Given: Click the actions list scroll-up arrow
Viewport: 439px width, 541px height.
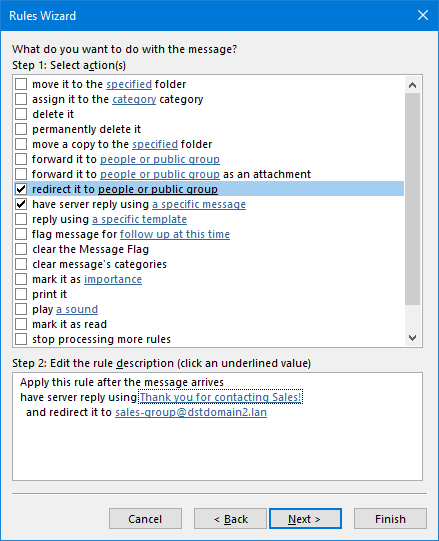Looking at the screenshot, I should tap(412, 85).
